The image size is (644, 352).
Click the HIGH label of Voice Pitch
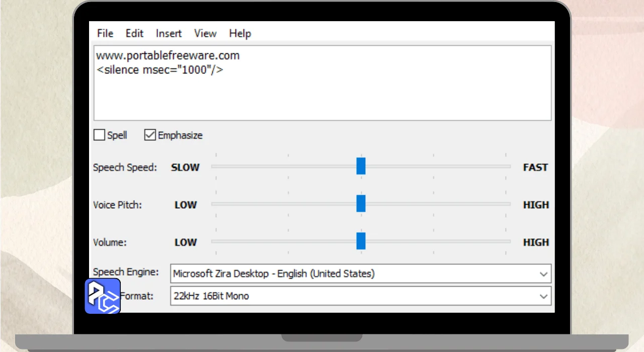pyautogui.click(x=536, y=205)
